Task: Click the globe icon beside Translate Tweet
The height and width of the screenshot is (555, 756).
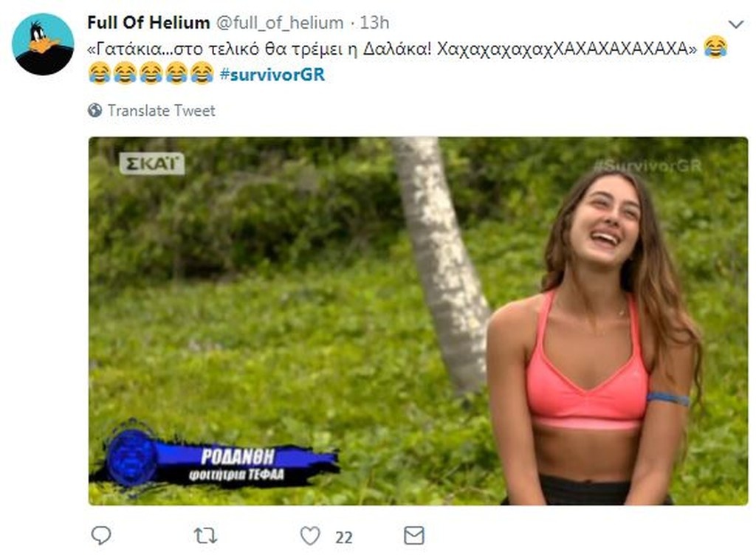Action: (94, 110)
